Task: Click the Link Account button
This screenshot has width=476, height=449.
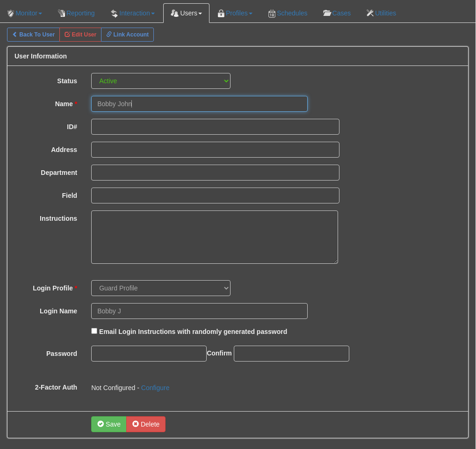Action: [128, 35]
